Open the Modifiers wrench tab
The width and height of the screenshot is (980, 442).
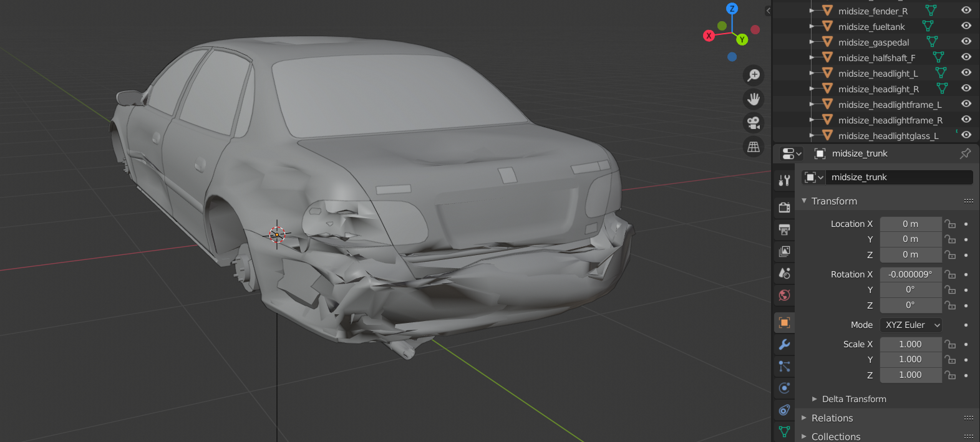pos(784,344)
